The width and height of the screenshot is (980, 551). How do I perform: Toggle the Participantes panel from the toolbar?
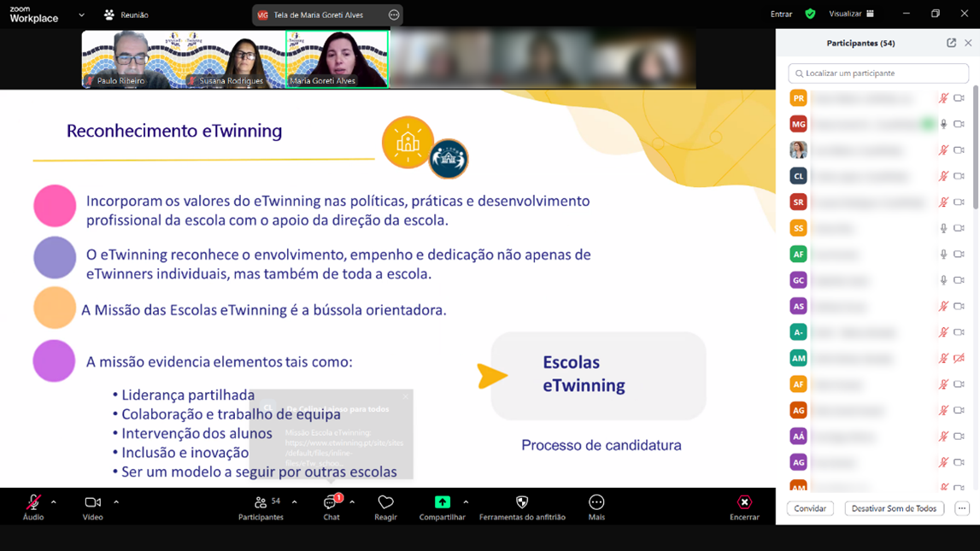(261, 507)
